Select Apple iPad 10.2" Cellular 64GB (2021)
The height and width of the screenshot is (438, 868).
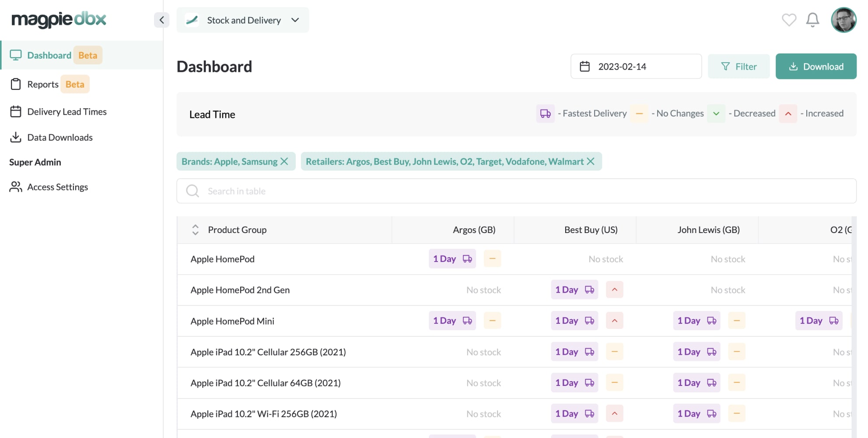tap(266, 383)
